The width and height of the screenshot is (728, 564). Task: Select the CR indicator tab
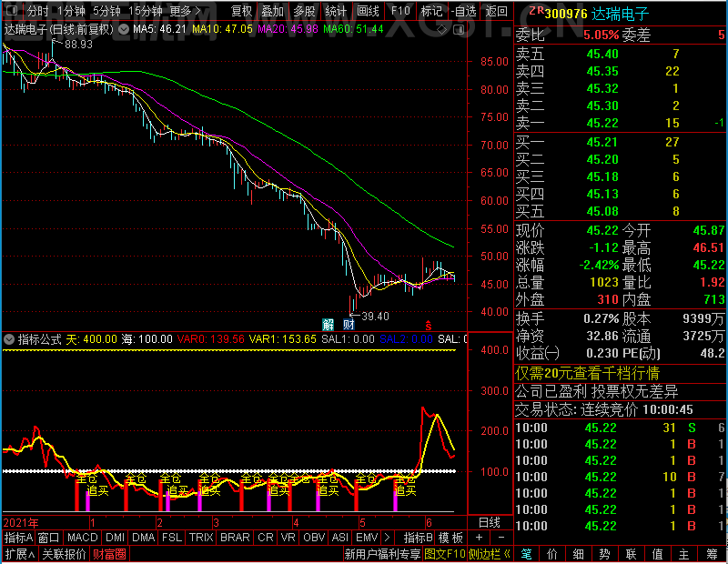[266, 538]
